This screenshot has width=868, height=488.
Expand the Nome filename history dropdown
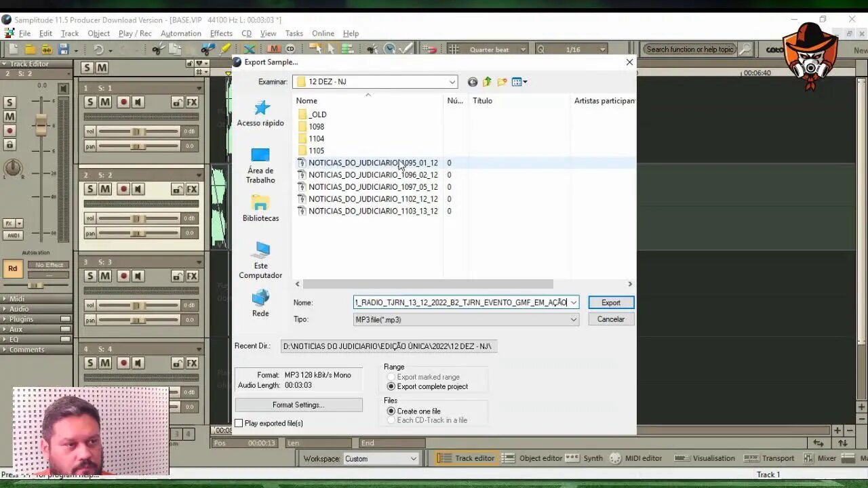(574, 302)
